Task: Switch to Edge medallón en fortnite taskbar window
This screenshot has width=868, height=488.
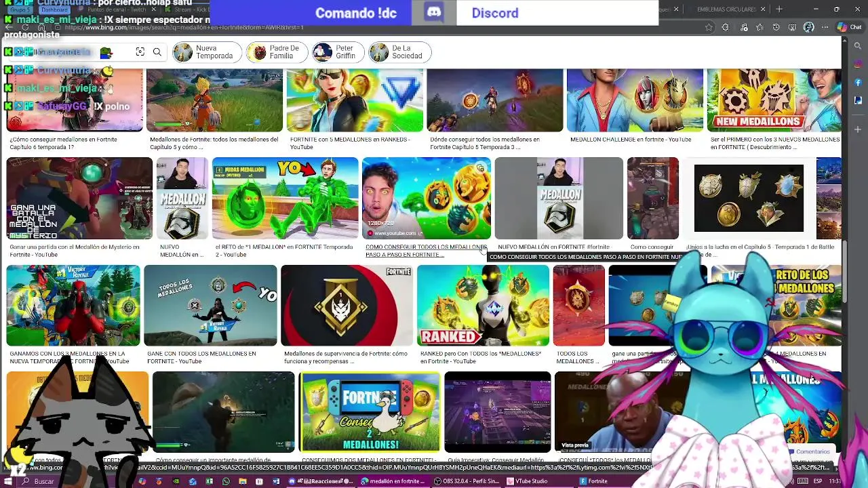Action: point(395,481)
